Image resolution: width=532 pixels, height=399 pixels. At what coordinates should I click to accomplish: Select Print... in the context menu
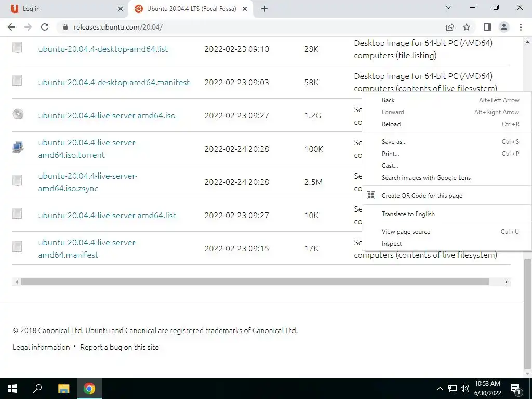pos(446,154)
